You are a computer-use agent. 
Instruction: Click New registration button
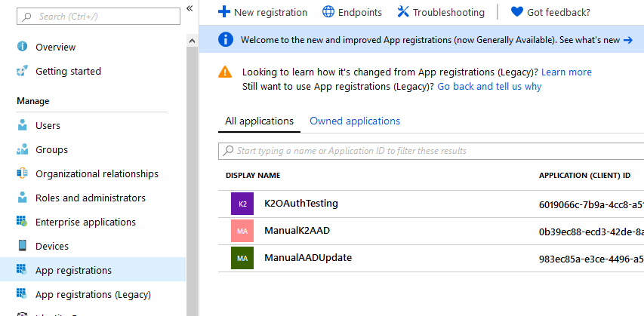click(x=263, y=12)
